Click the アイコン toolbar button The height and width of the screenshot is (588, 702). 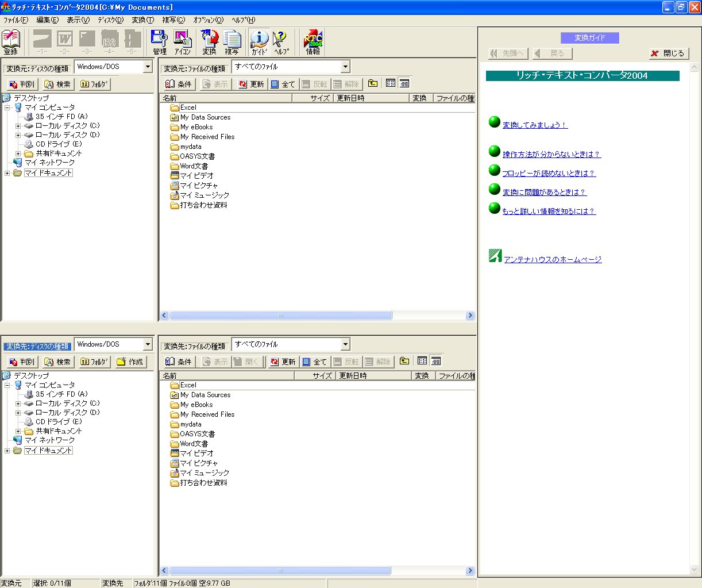click(x=183, y=42)
